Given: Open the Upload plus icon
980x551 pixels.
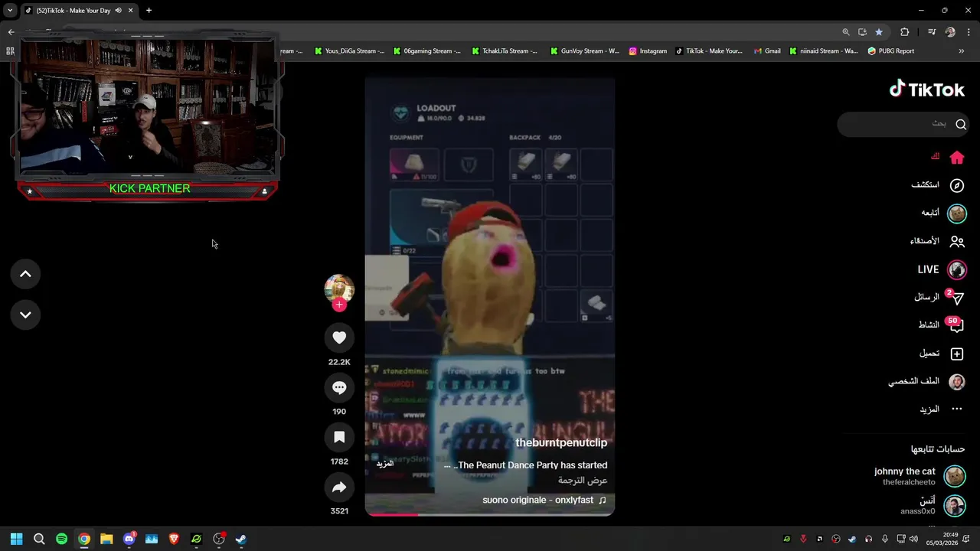Looking at the screenshot, I should (x=957, y=354).
